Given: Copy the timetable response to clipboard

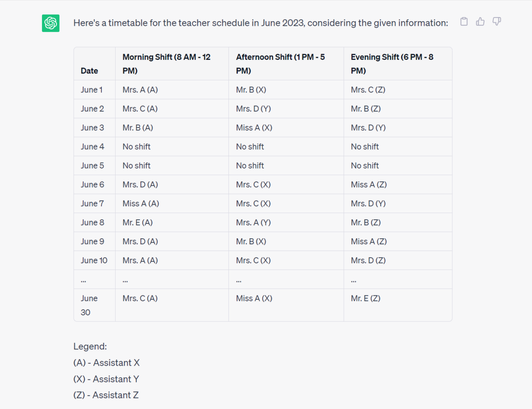Looking at the screenshot, I should click(464, 22).
